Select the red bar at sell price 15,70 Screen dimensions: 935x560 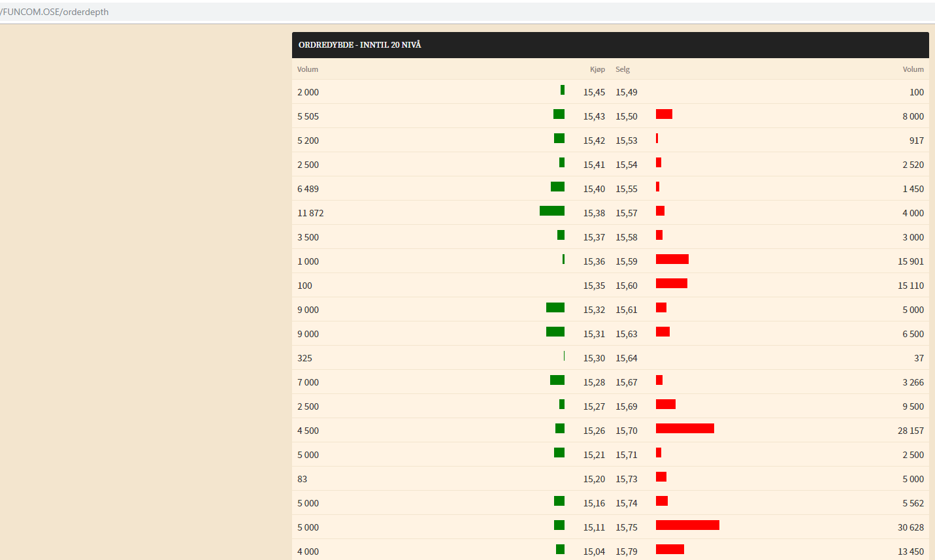[x=685, y=429]
